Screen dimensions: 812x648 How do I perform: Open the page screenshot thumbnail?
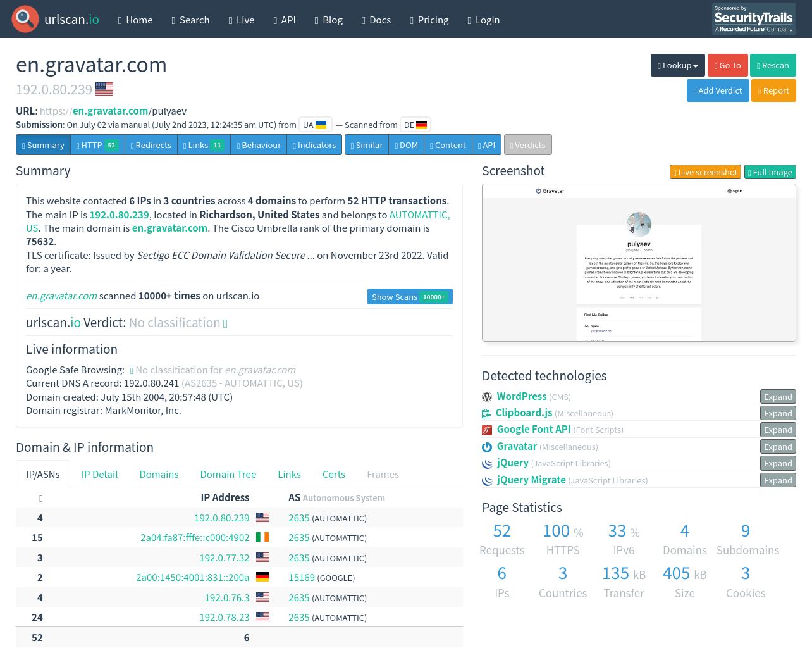pos(639,263)
